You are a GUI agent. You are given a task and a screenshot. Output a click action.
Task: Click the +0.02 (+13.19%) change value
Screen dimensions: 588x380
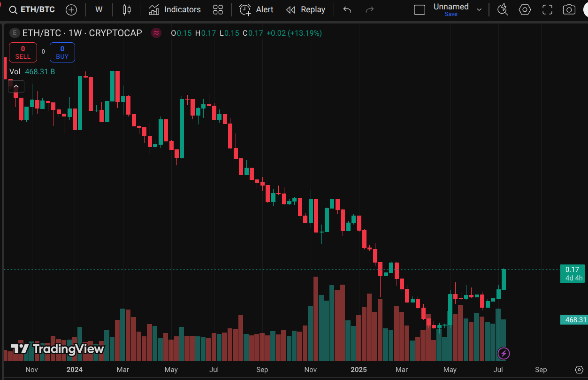(x=294, y=33)
